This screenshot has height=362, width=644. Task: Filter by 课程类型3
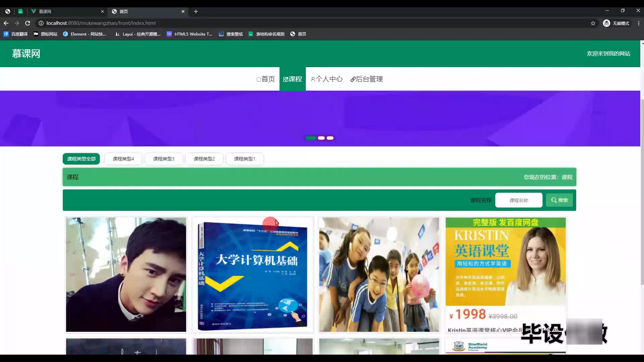point(164,159)
